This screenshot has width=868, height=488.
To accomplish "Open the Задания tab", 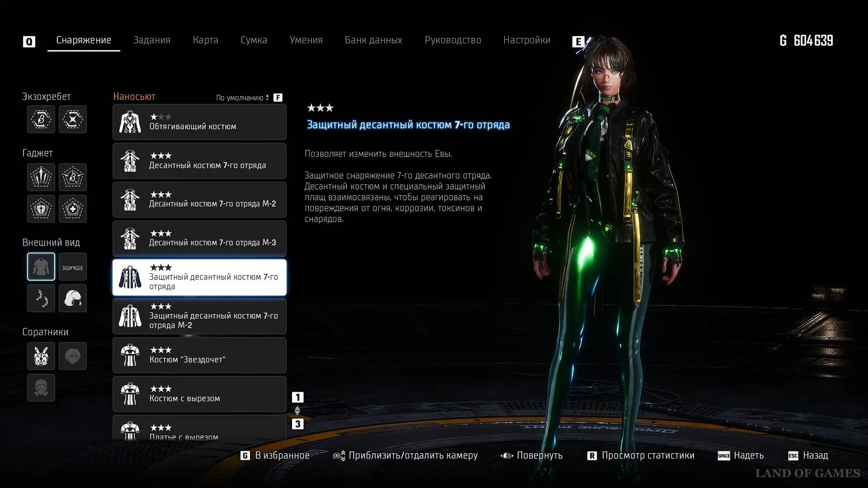I will [151, 40].
